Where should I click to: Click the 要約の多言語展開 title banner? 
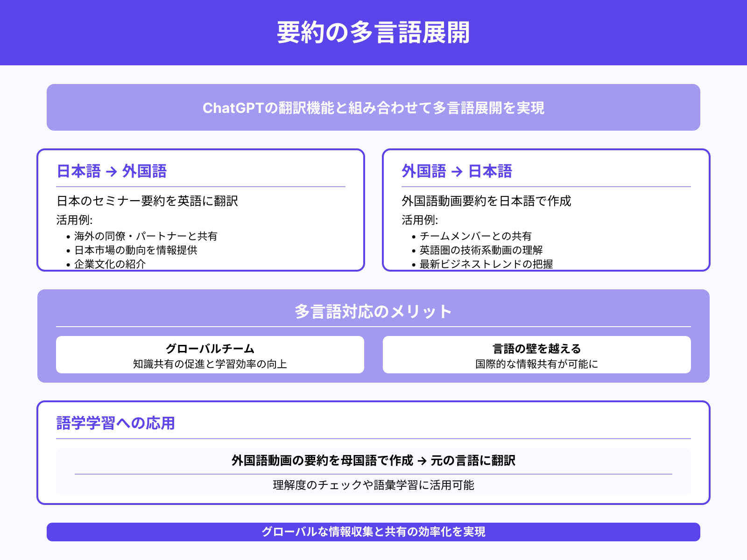coord(373,33)
